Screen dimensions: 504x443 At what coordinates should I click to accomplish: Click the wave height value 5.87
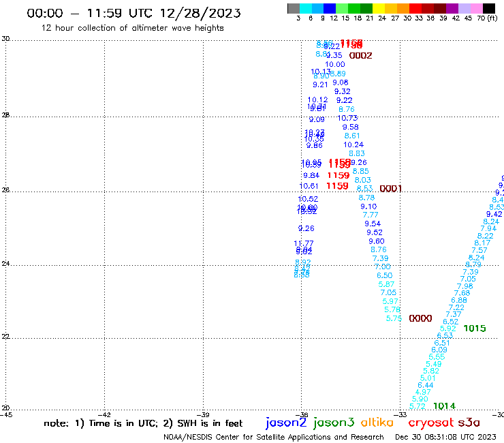(386, 284)
